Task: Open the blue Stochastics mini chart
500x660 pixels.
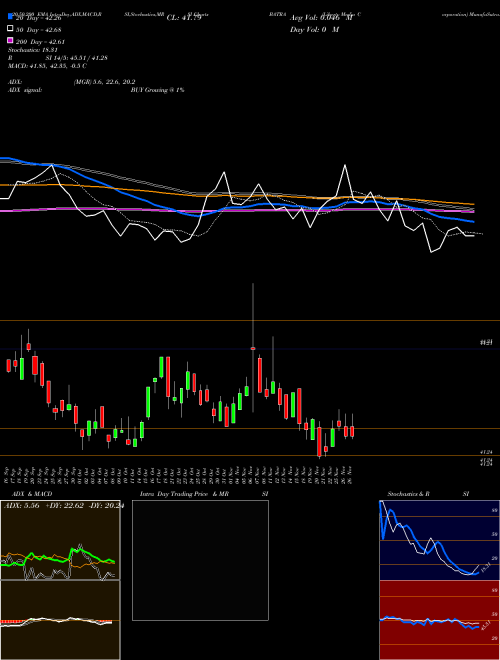Action: (439, 540)
